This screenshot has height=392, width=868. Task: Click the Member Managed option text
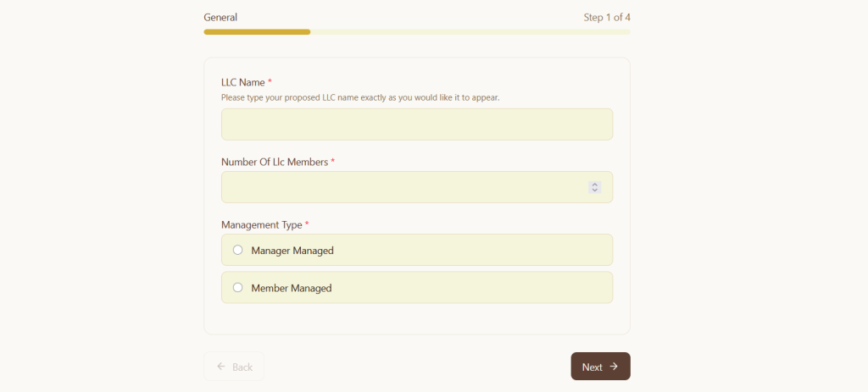coord(292,288)
